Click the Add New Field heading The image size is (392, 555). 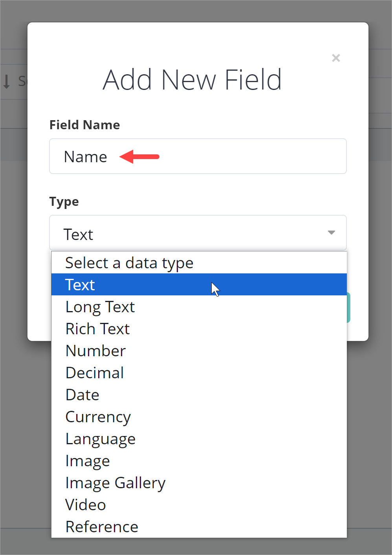coord(192,80)
